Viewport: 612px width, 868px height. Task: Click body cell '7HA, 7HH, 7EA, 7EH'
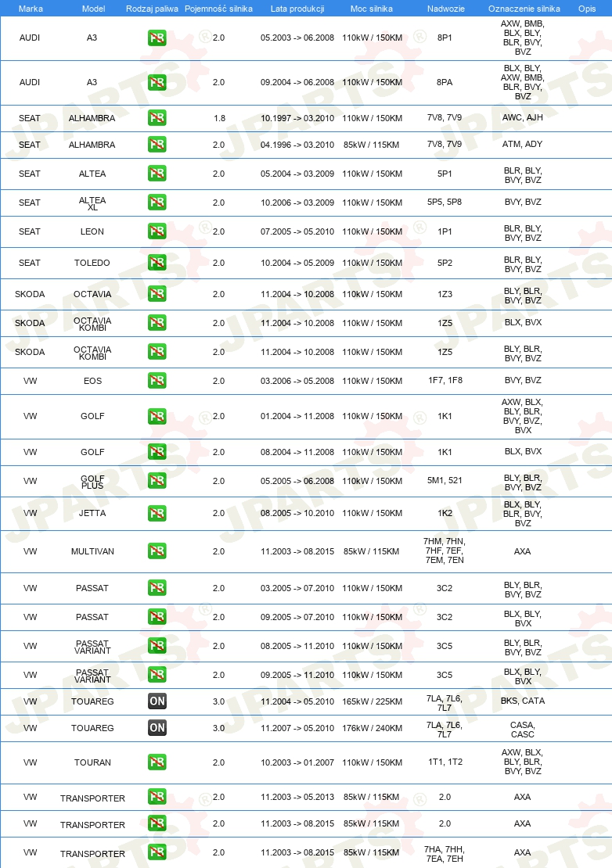tap(445, 854)
